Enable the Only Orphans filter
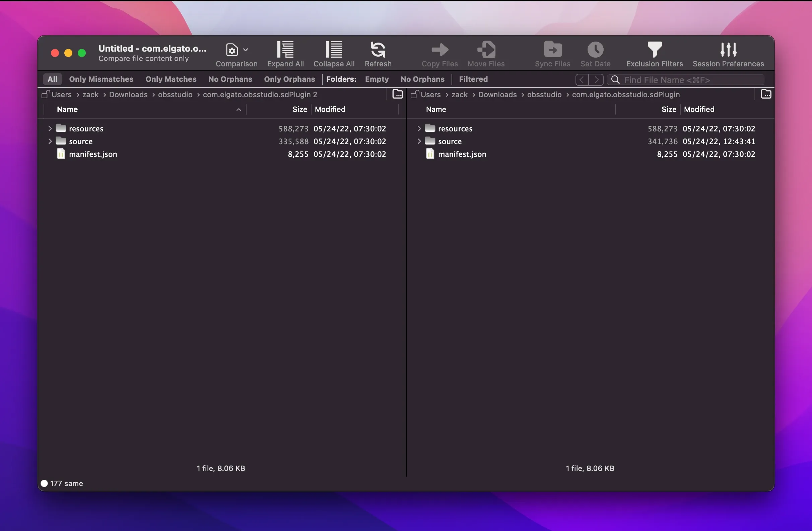Viewport: 812px width, 531px height. (x=289, y=79)
